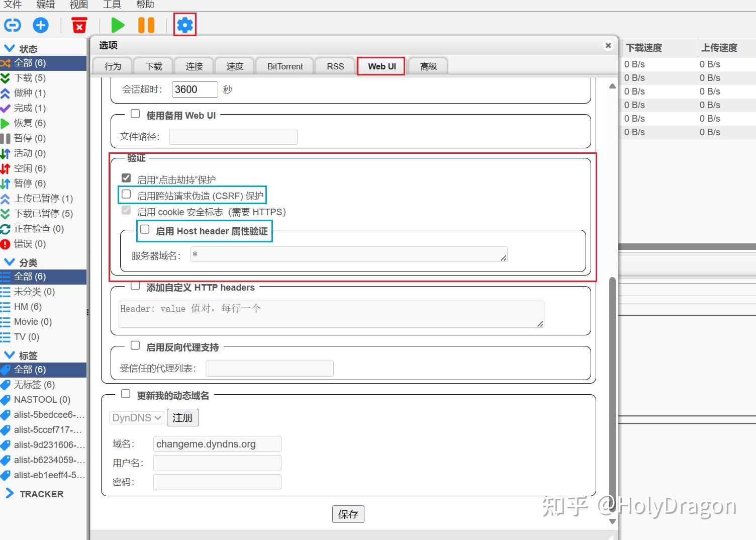Click the 注册 register button
The width and height of the screenshot is (756, 540).
(x=182, y=417)
